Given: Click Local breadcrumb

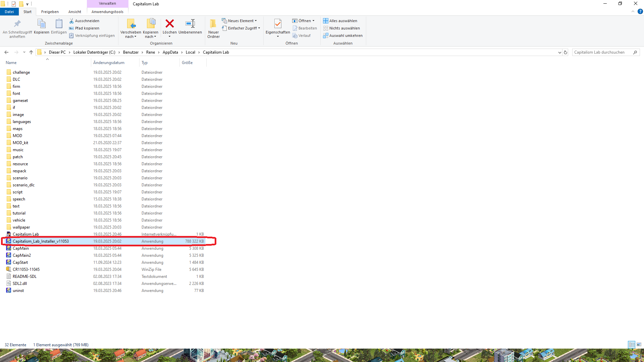Looking at the screenshot, I should (191, 52).
